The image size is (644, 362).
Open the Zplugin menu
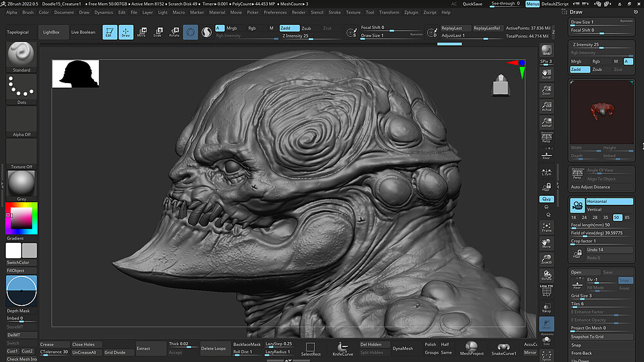tap(411, 12)
